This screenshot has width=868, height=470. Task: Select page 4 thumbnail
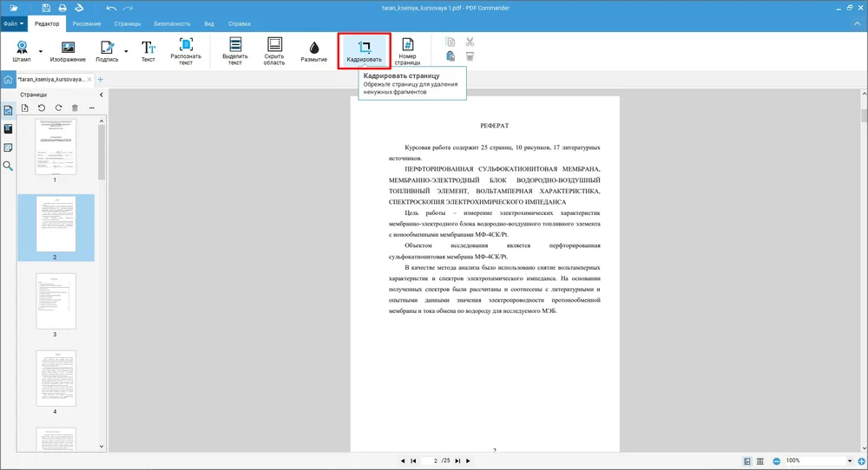pyautogui.click(x=56, y=379)
